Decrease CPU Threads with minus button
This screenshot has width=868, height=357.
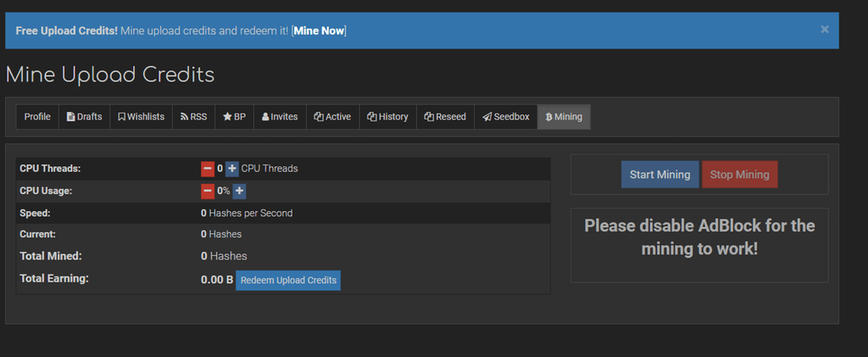pos(208,168)
